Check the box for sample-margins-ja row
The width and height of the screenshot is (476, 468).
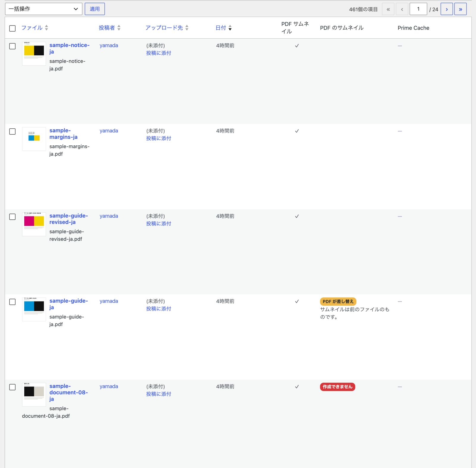point(12,131)
